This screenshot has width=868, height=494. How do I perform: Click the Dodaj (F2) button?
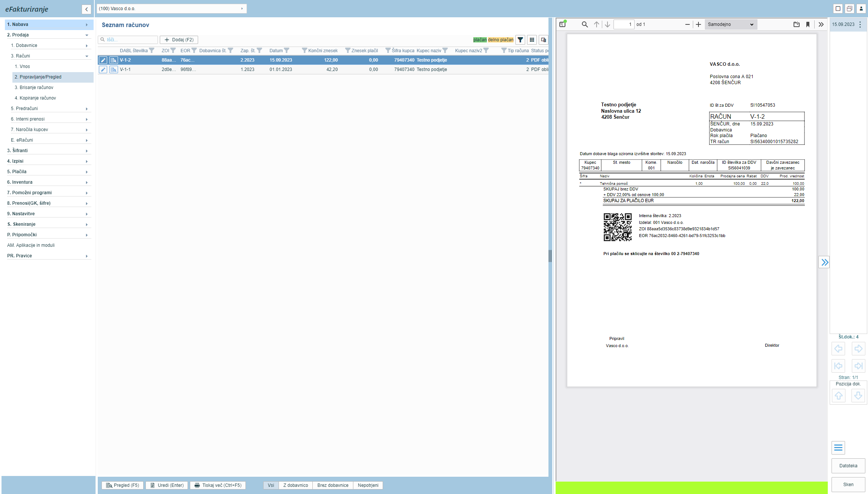coord(179,40)
